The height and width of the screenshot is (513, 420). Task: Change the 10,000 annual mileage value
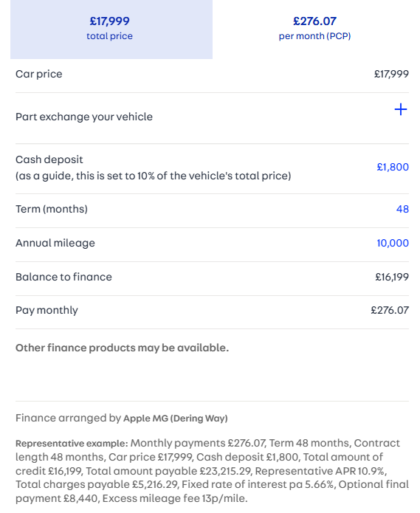coord(393,243)
